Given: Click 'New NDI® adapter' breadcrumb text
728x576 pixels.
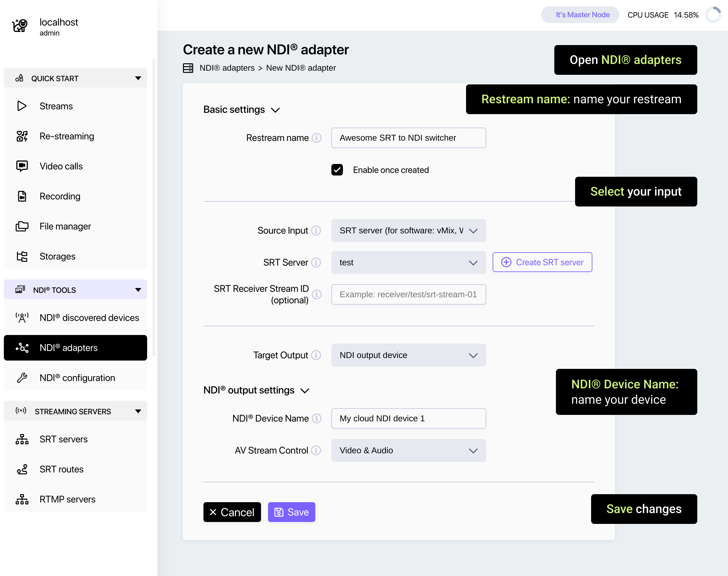Looking at the screenshot, I should [x=301, y=68].
